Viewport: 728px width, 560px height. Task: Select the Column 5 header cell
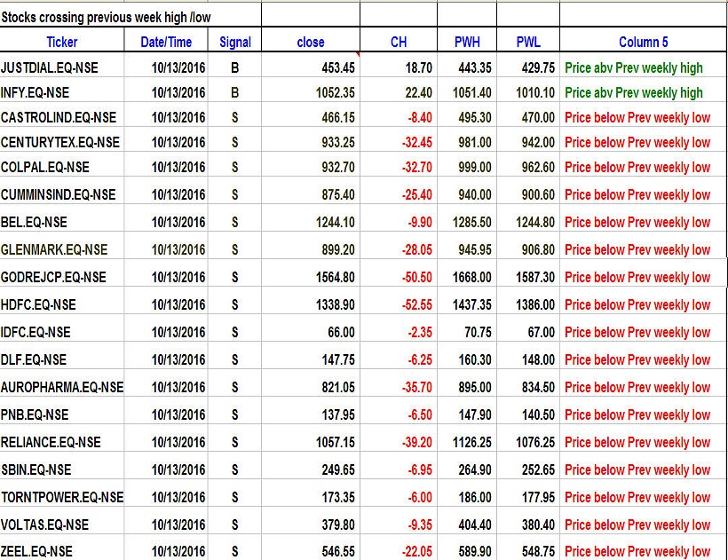(644, 42)
